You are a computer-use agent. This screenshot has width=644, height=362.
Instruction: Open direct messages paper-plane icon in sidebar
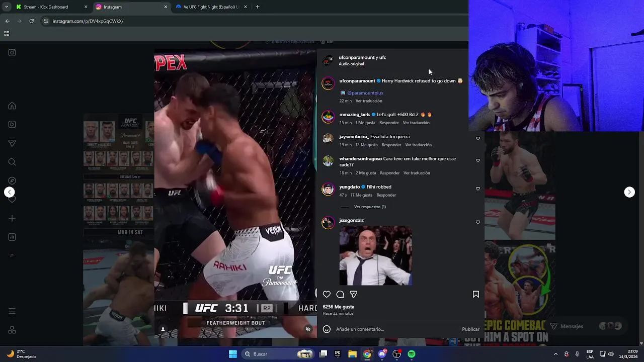12,143
